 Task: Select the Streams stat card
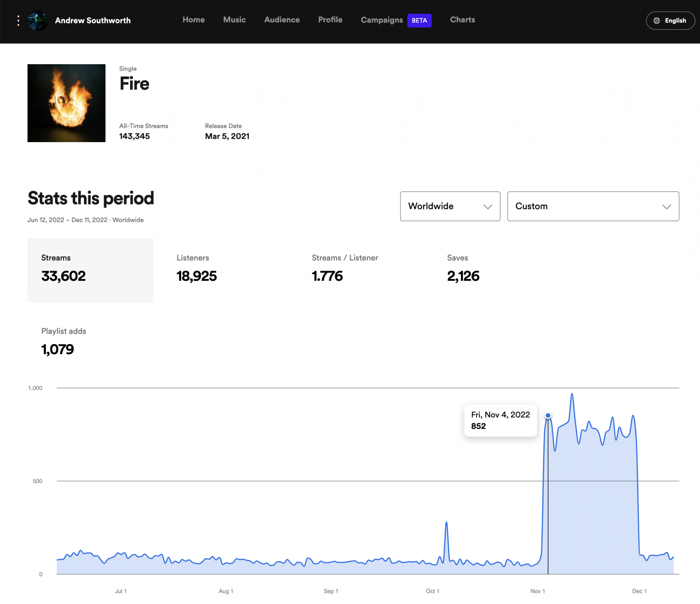[x=91, y=270]
